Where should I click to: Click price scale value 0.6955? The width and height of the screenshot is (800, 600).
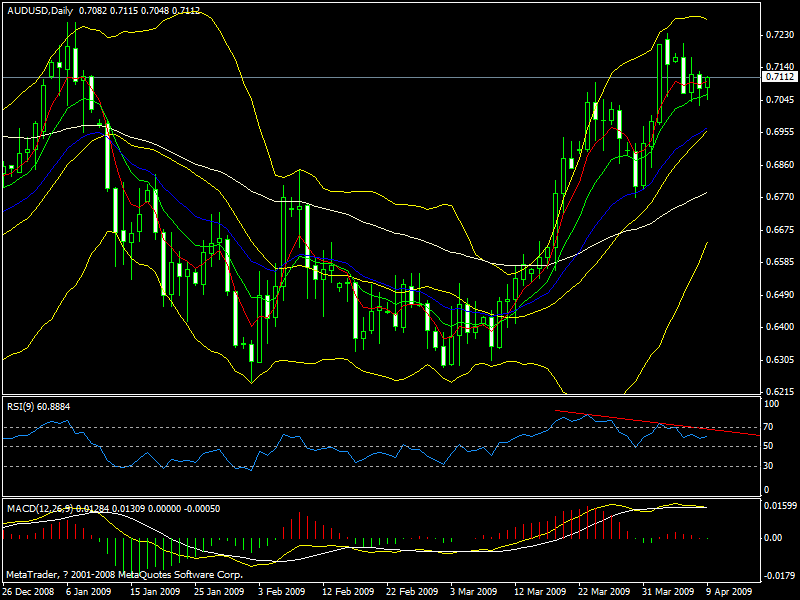[780, 132]
